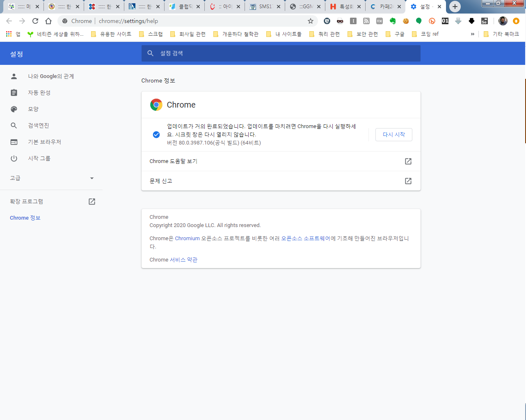Click into the 설정 검색 search field

281,53
